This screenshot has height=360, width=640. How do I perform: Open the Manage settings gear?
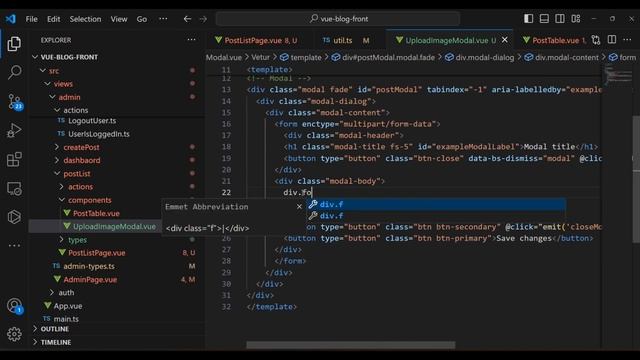pyautogui.click(x=14, y=334)
